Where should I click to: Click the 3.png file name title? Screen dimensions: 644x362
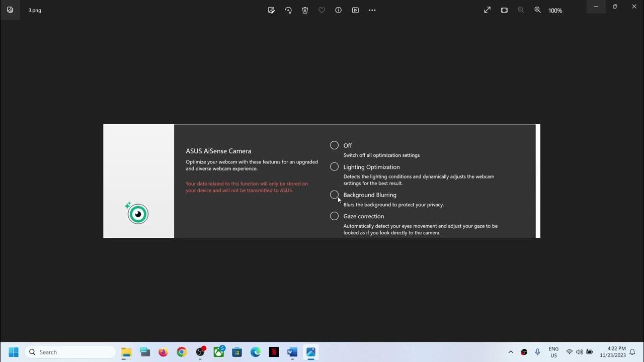coord(35,10)
